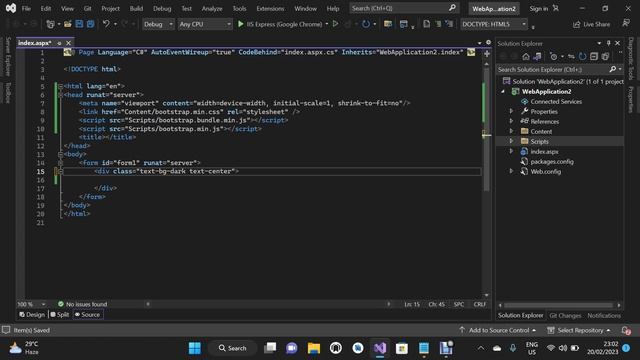Screen dimensions: 640x360
Task: Click Live Share button
Action: click(591, 24)
